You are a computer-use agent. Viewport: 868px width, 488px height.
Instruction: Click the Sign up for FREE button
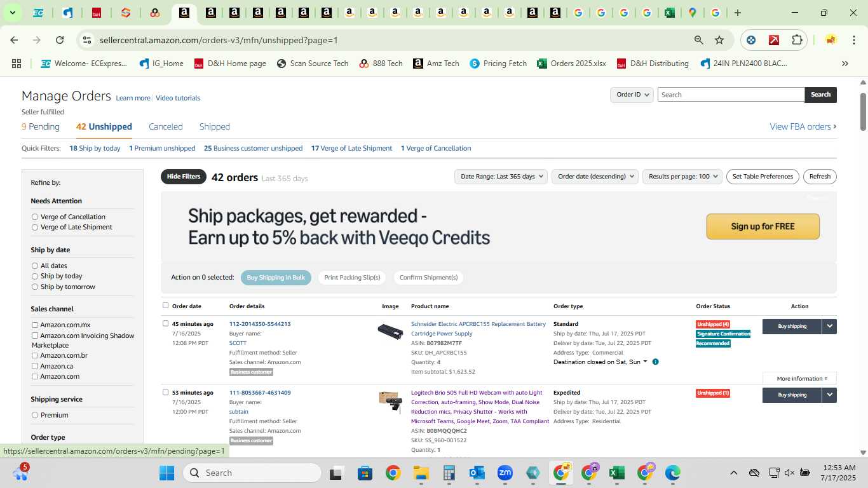pyautogui.click(x=763, y=226)
